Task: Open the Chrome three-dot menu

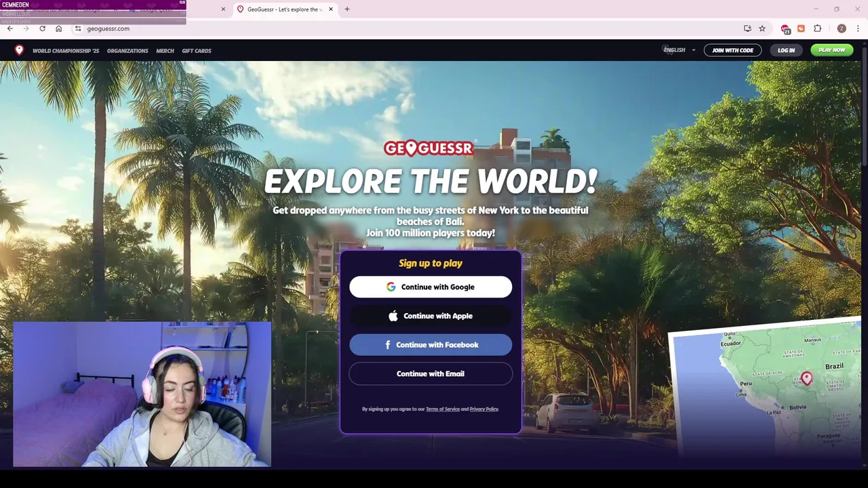Action: pos(858,28)
